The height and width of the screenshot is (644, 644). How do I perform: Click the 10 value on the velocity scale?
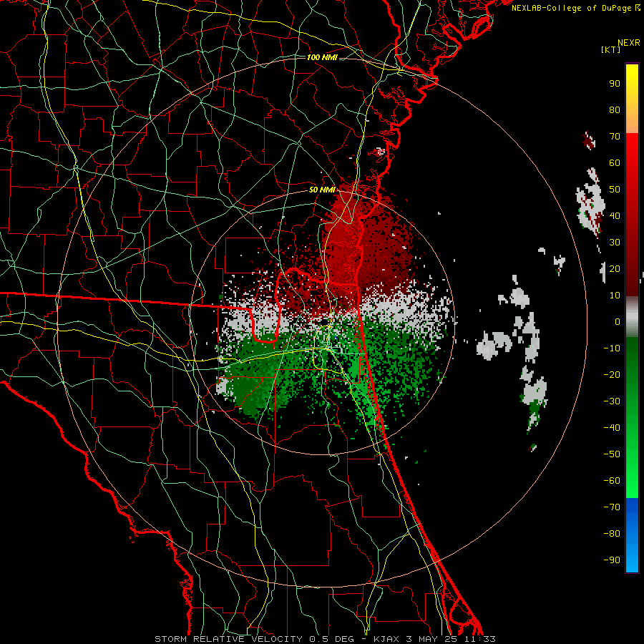pos(615,296)
